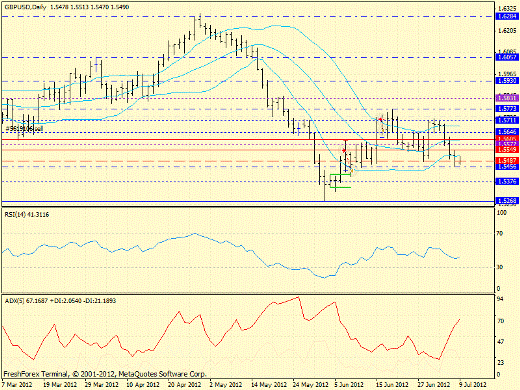Select the 1.5376 price level label
520x390 pixels.
pos(507,181)
